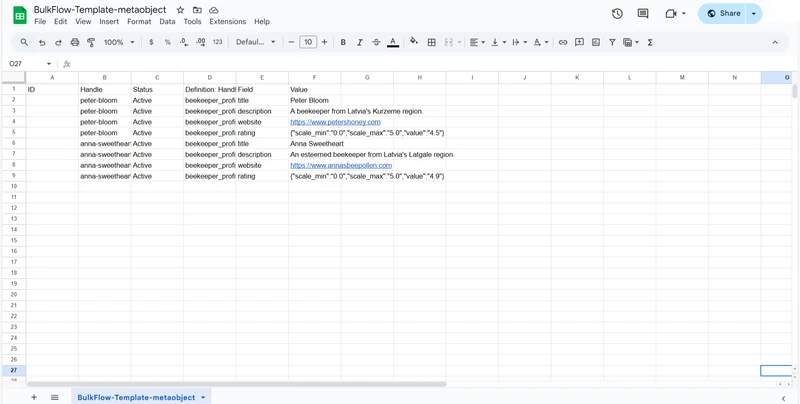
Task: Open the Data menu
Action: [167, 21]
